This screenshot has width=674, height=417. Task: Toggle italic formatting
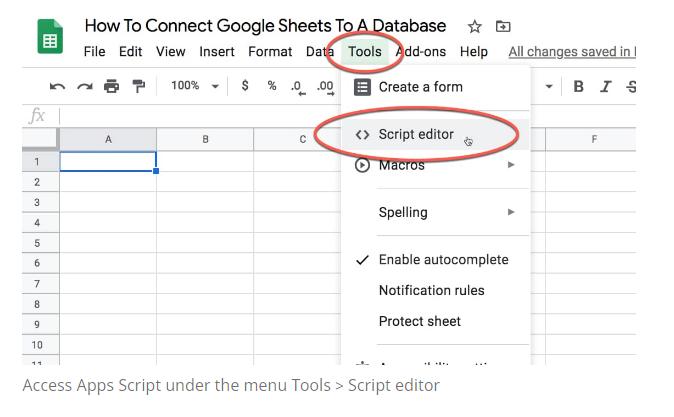click(605, 87)
